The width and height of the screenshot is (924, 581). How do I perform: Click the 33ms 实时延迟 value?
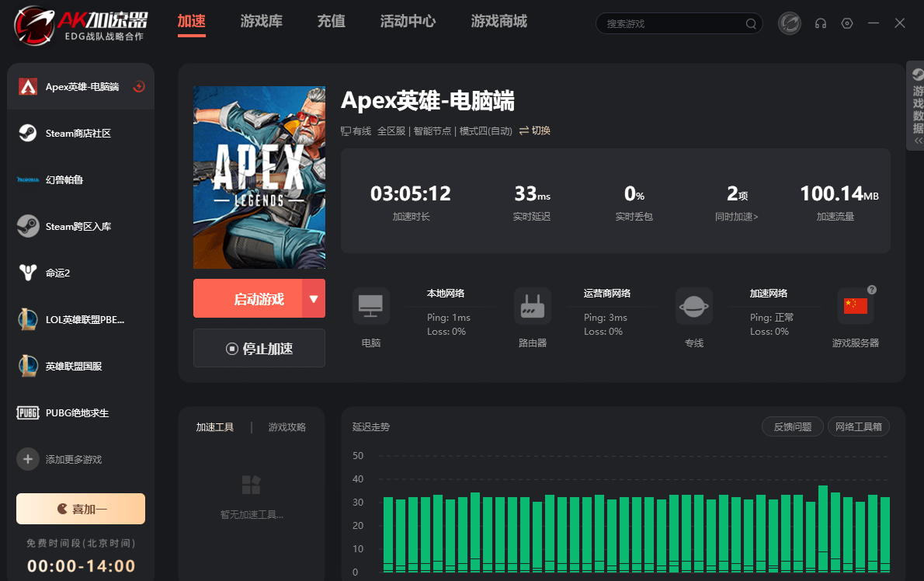click(x=532, y=193)
